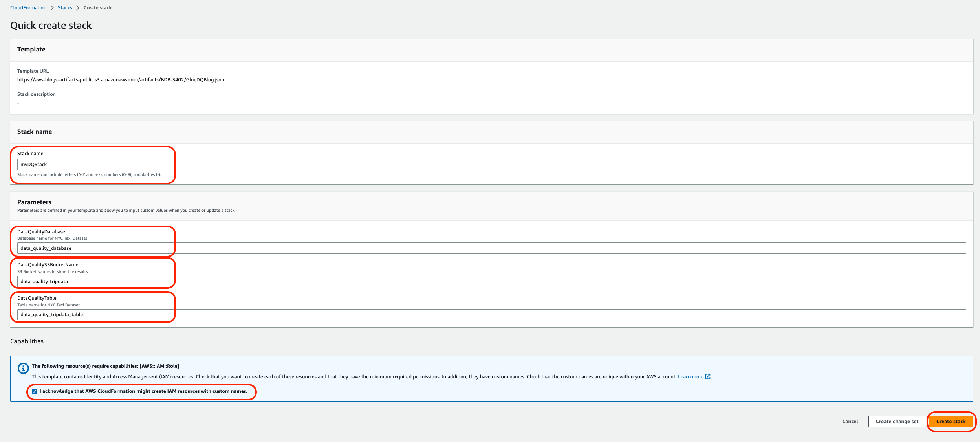Click the DataQualityDatabase parameter field
This screenshot has width=980, height=442.
pyautogui.click(x=491, y=248)
